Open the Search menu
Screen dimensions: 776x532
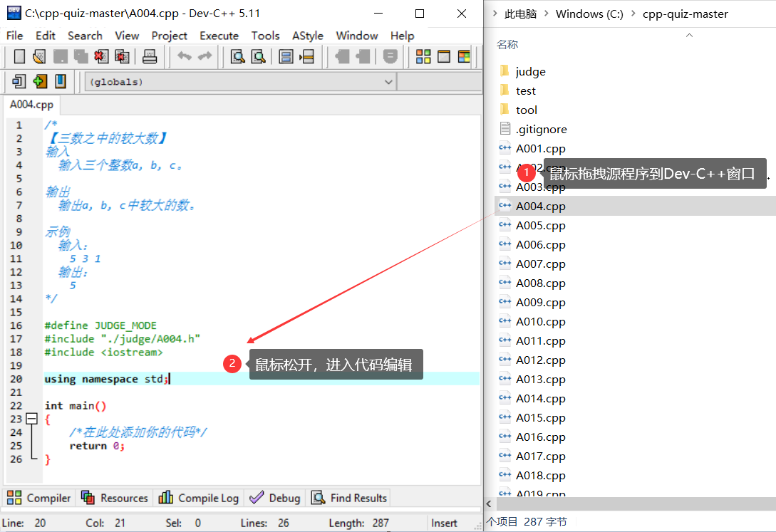pyautogui.click(x=85, y=36)
